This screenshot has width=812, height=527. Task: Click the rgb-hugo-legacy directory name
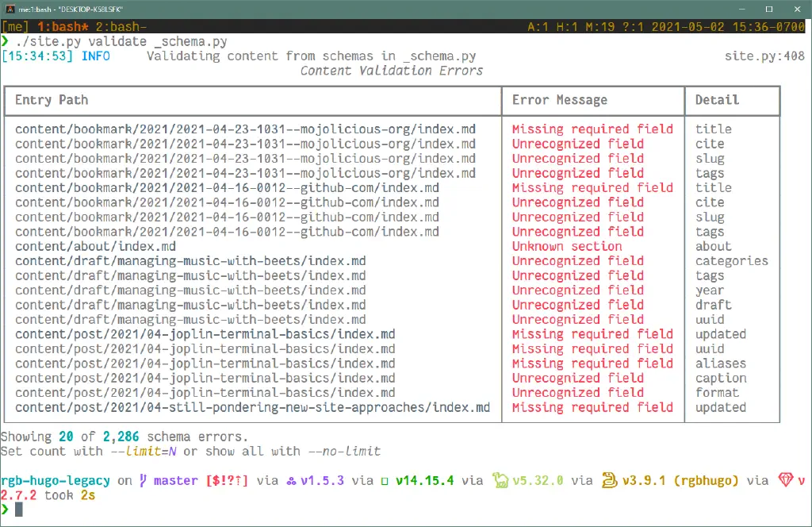click(x=56, y=481)
